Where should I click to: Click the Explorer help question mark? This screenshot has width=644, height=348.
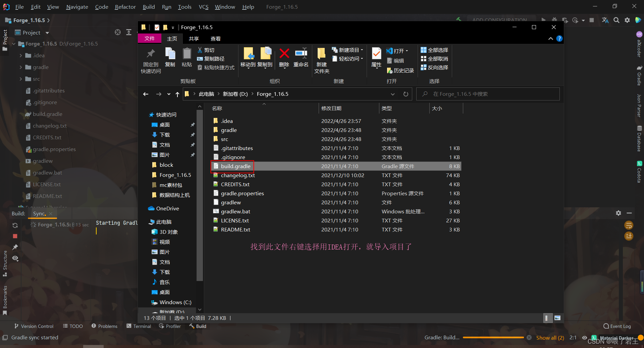click(x=559, y=39)
